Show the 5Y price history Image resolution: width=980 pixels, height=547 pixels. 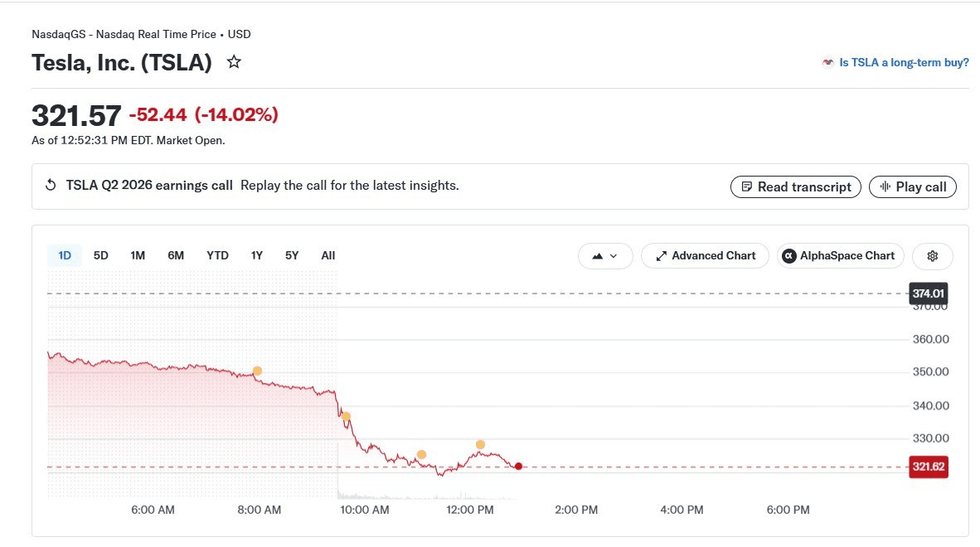[x=292, y=255]
